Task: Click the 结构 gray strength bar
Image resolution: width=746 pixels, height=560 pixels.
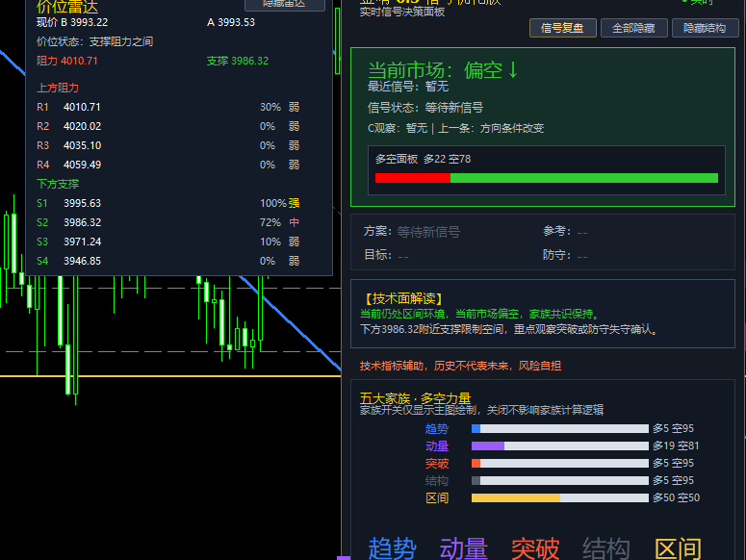Action: 560,480
